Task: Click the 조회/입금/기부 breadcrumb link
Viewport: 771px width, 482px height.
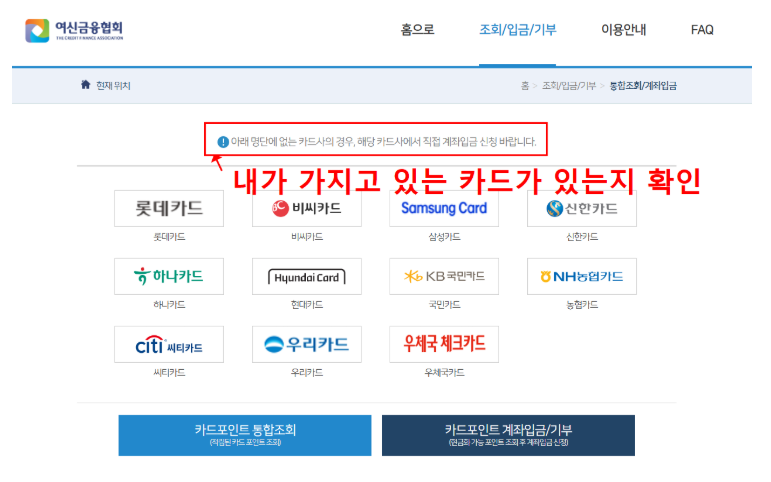Action: (568, 86)
